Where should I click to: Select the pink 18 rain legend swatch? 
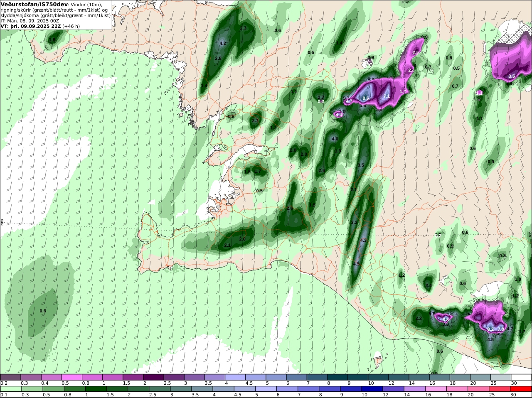click(457, 389)
